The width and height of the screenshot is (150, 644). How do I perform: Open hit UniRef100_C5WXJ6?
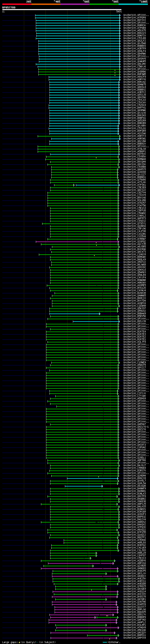(x=135, y=66)
